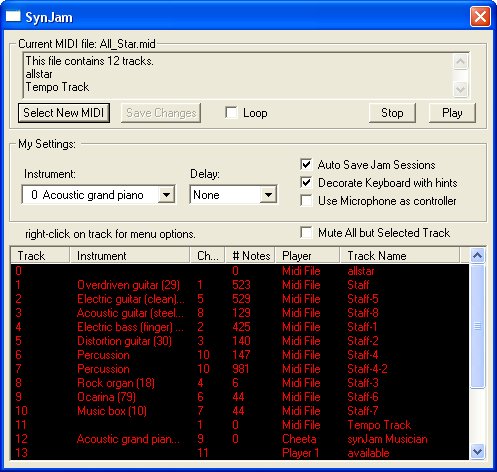The height and width of the screenshot is (472, 497).
Task: Stop playback with the Stop button
Action: 392,113
